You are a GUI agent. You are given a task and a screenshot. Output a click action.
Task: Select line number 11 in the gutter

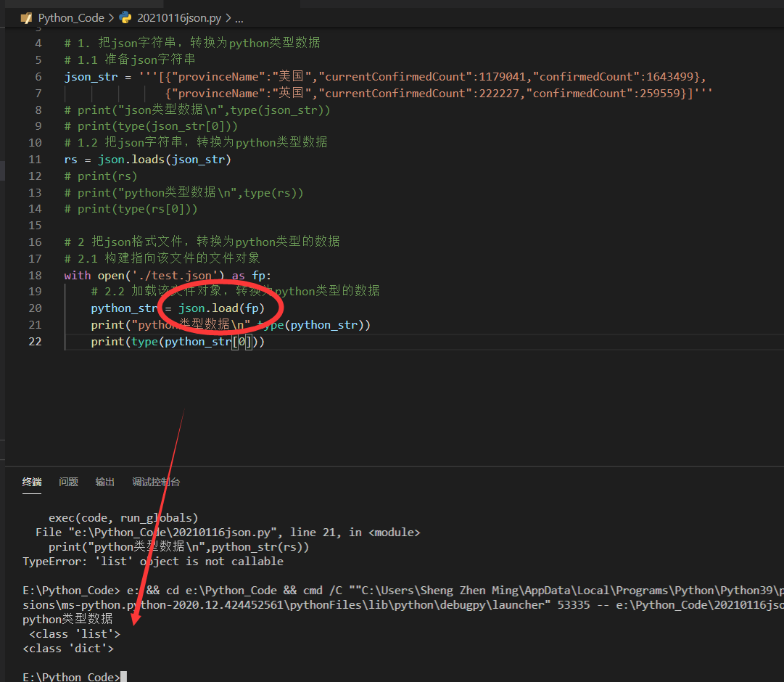click(x=35, y=160)
